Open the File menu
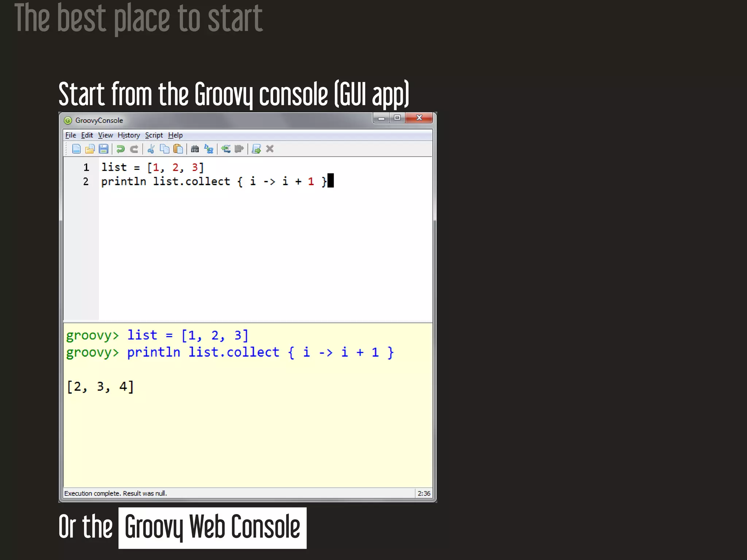The height and width of the screenshot is (560, 747). click(x=71, y=135)
